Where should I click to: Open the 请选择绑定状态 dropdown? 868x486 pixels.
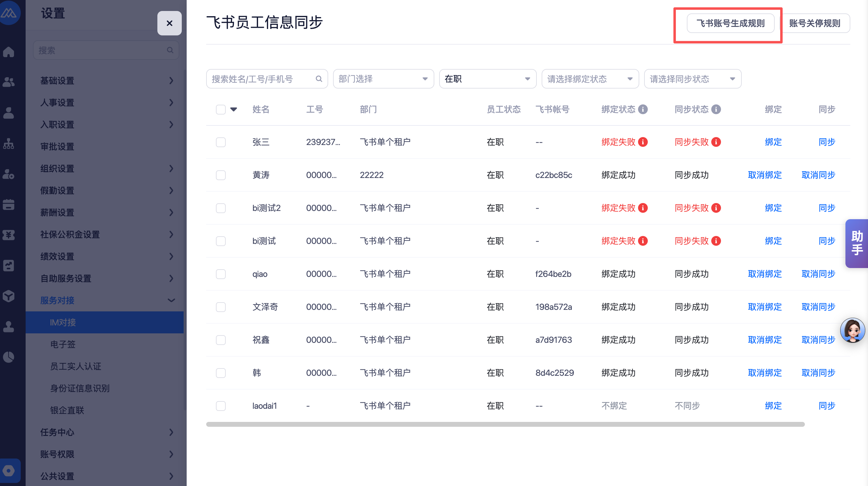pos(590,79)
